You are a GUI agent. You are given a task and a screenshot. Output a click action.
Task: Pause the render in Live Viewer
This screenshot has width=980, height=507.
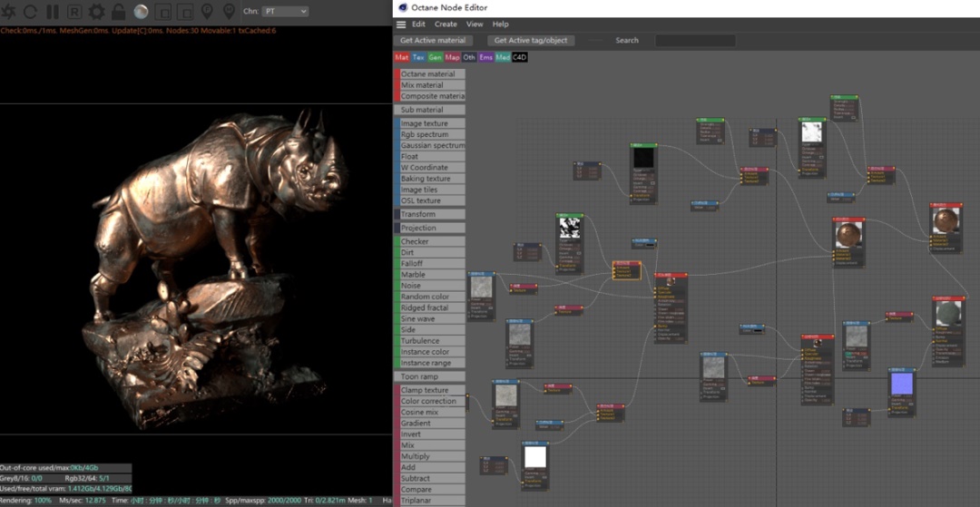point(52,12)
